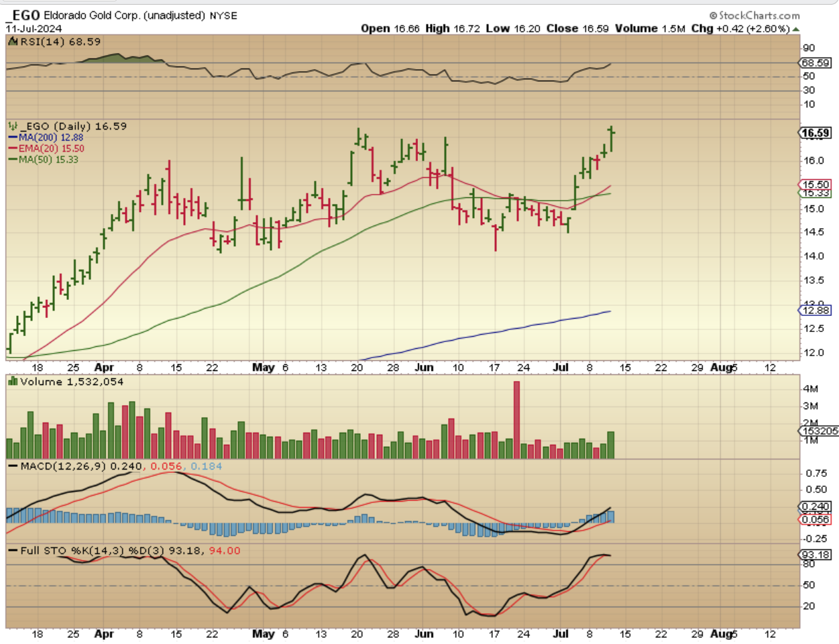Click the Open 16.66 value in header
839x644 pixels.
(390, 28)
